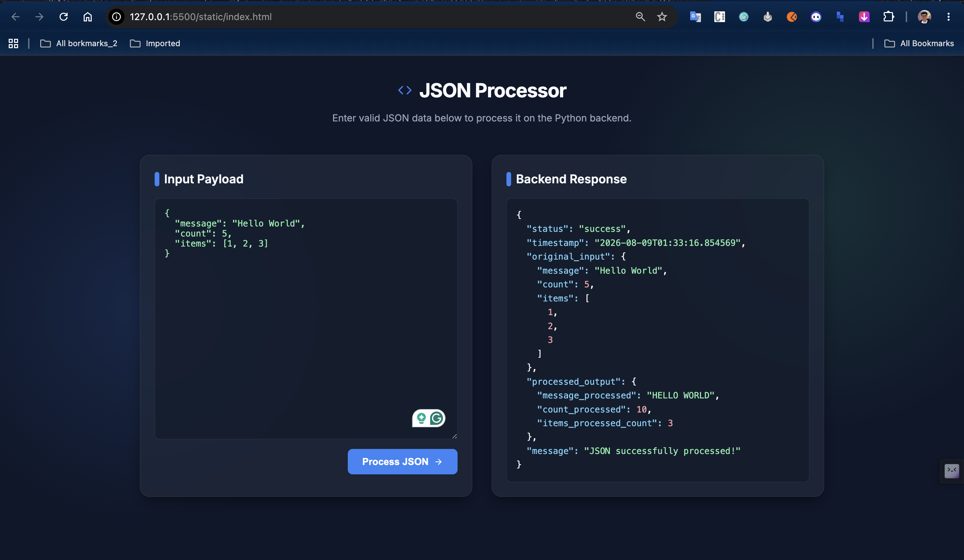
Task: Click the blue code brackets logo icon
Action: coord(405,91)
